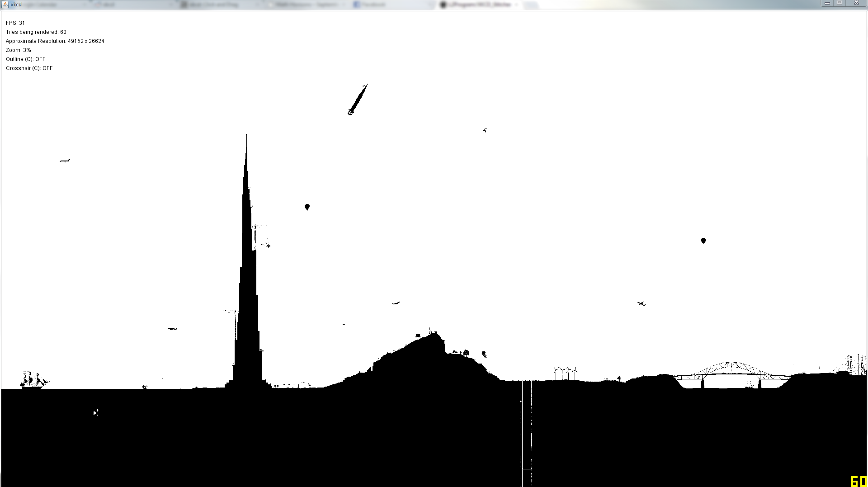This screenshot has height=487, width=868.
Task: Click the FPS: 31 readout
Action: (x=15, y=23)
